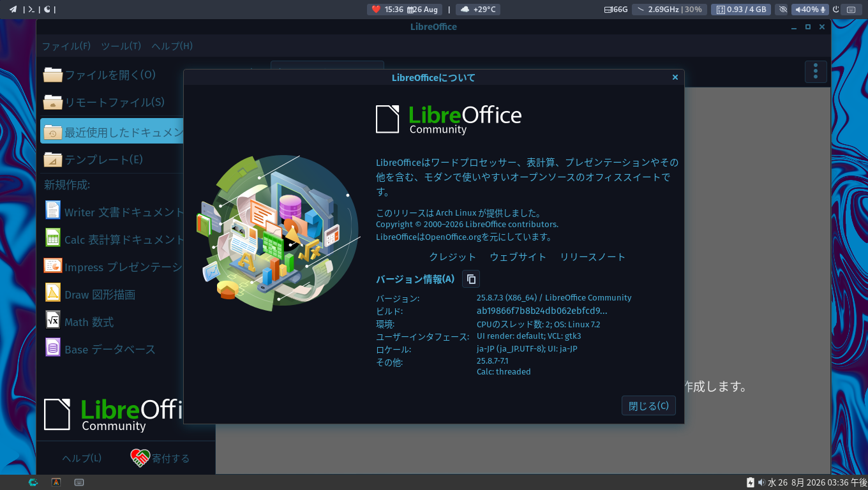Create a new Writer 文書ドキュメント
The image size is (868, 490).
pos(112,212)
